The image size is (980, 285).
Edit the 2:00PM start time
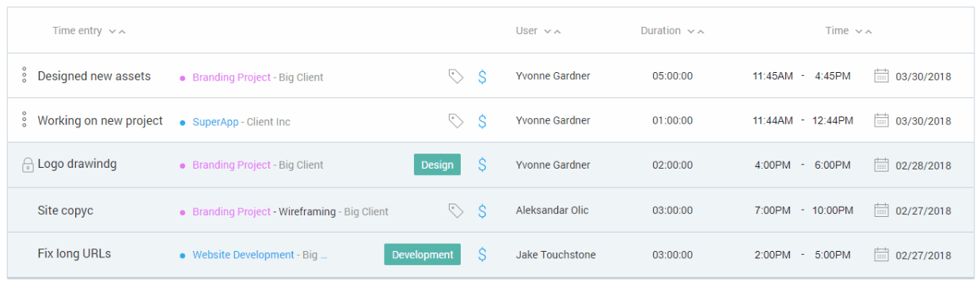[773, 254]
